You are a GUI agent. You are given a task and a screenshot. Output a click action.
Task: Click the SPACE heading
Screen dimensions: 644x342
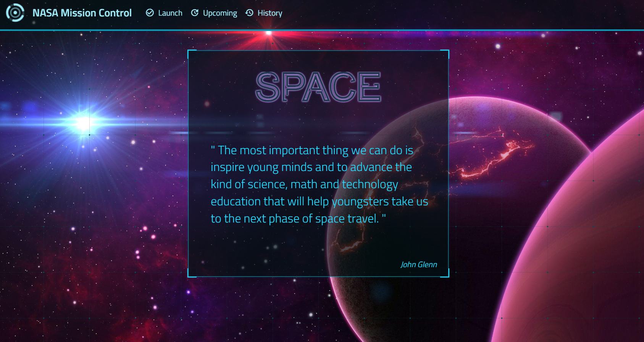[318, 87]
